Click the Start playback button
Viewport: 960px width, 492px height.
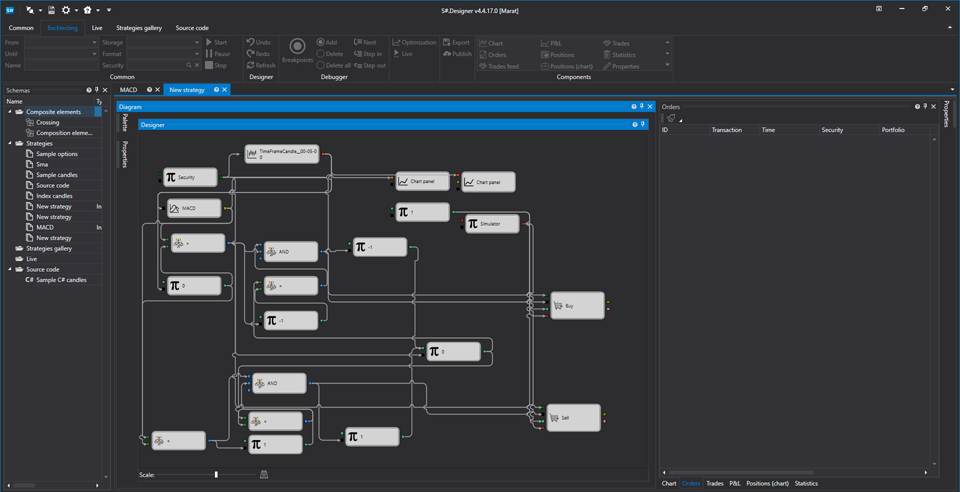216,42
